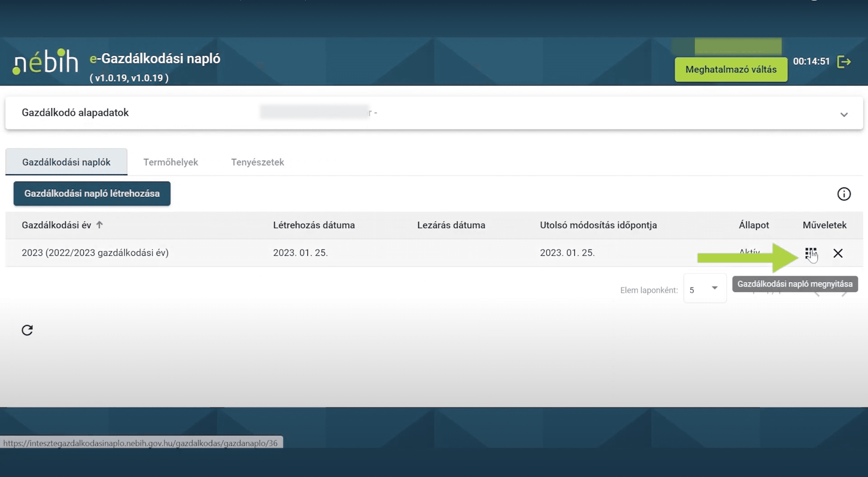Screen dimensions: 868x477
Task: Click the Gazdálkodó alapadatok panel title
Action: (x=75, y=112)
